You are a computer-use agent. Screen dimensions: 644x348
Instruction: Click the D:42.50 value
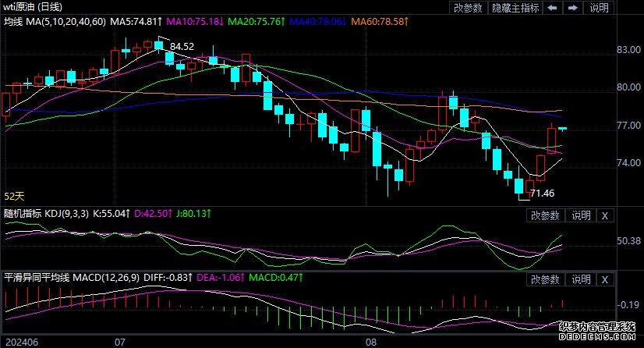pos(153,214)
